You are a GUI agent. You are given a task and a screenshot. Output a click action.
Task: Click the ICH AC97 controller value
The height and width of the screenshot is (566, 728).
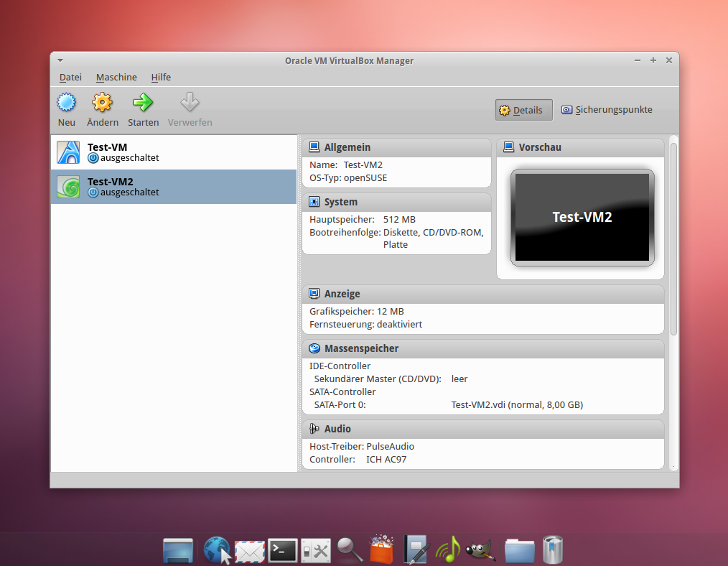[386, 460]
